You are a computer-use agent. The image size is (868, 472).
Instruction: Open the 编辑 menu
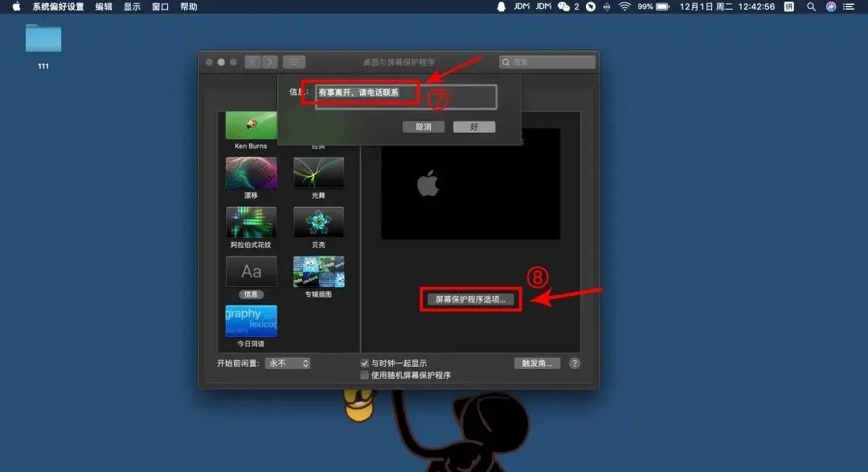(104, 6)
